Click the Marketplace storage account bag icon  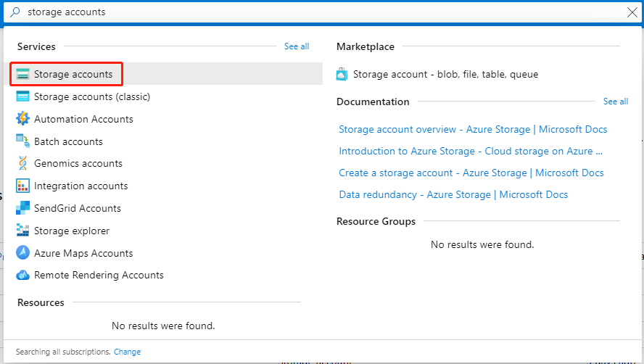tap(342, 74)
